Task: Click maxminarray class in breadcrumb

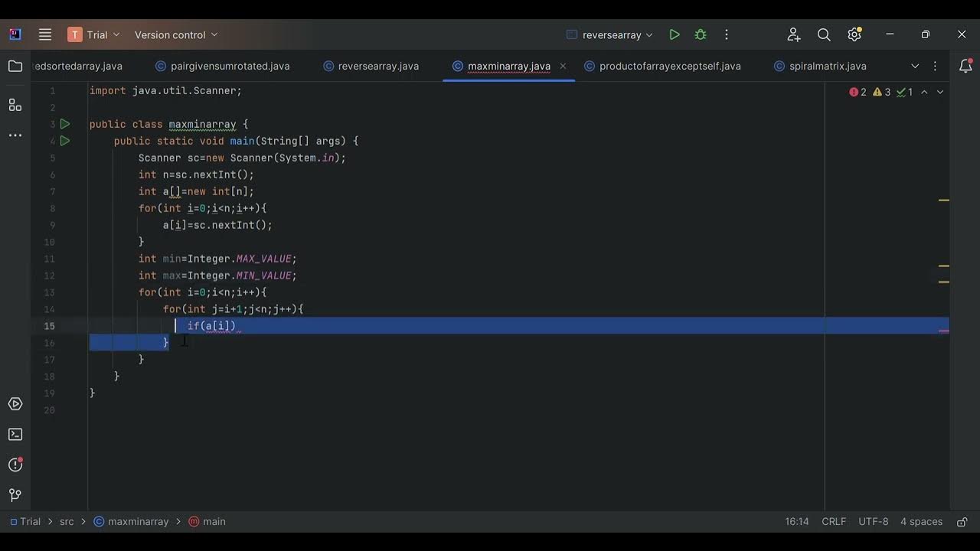Action: point(131,522)
